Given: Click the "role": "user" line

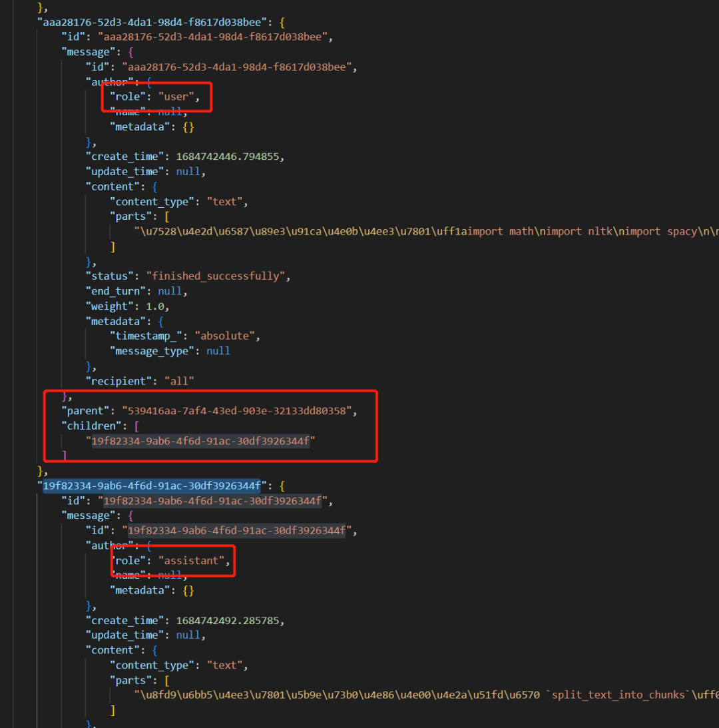Looking at the screenshot, I should point(154,97).
